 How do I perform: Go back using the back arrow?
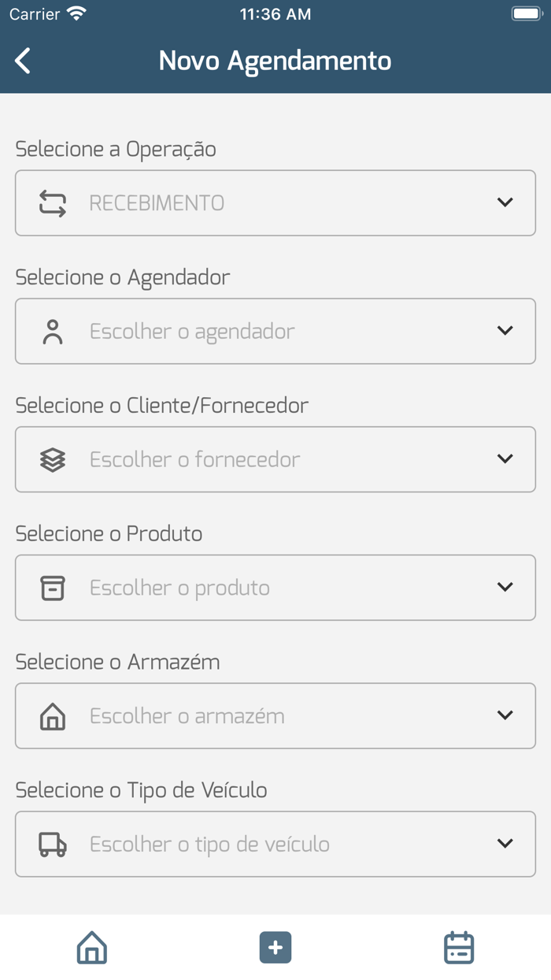click(x=22, y=60)
